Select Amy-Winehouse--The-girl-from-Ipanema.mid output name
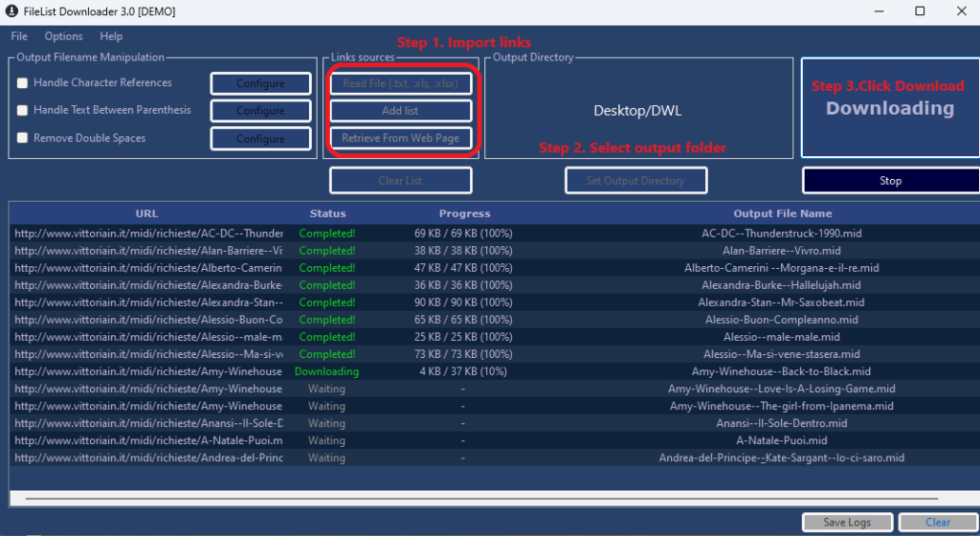 pyautogui.click(x=781, y=406)
